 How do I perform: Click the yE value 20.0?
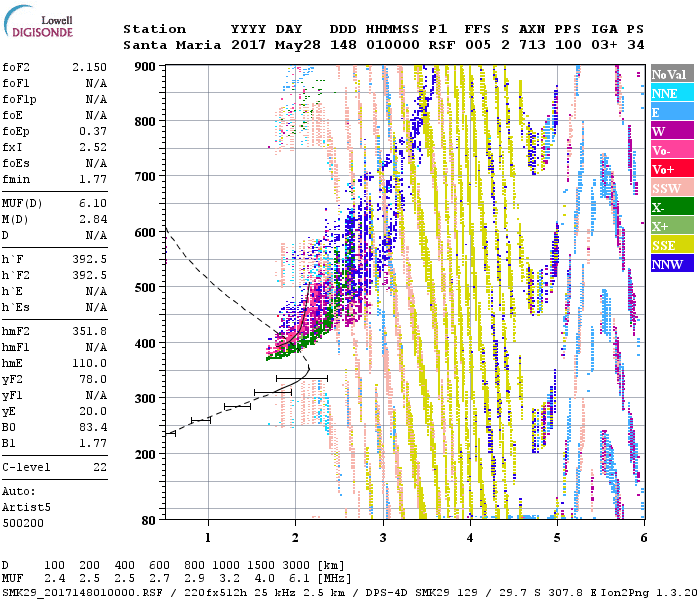coord(93,412)
